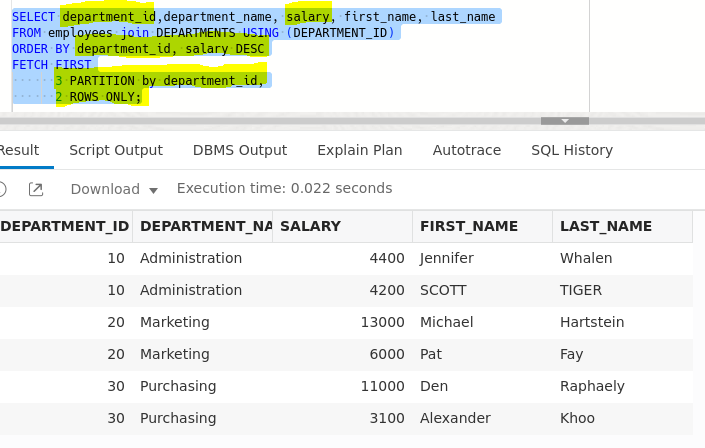
Task: Open the Download dropdown menu
Action: click(x=114, y=189)
